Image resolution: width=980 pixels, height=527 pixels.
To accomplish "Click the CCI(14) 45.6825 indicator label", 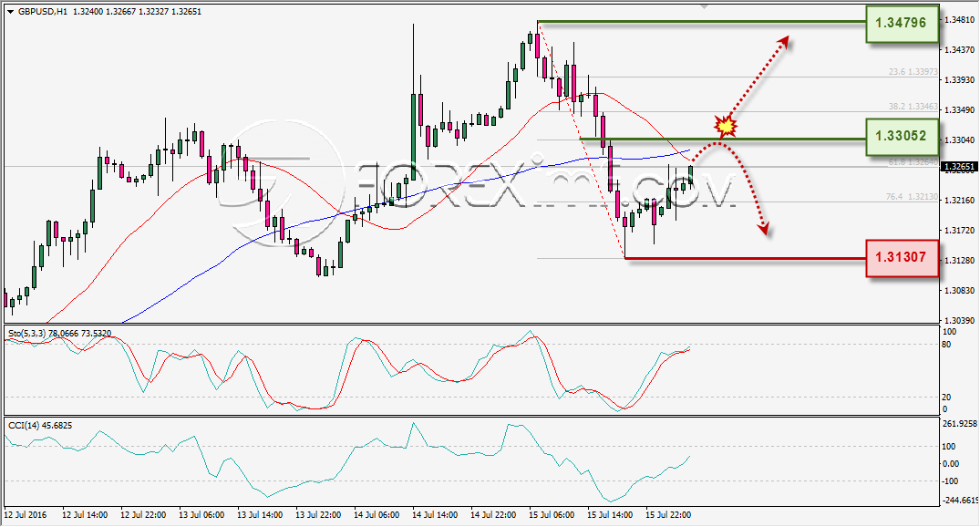I will click(x=40, y=426).
